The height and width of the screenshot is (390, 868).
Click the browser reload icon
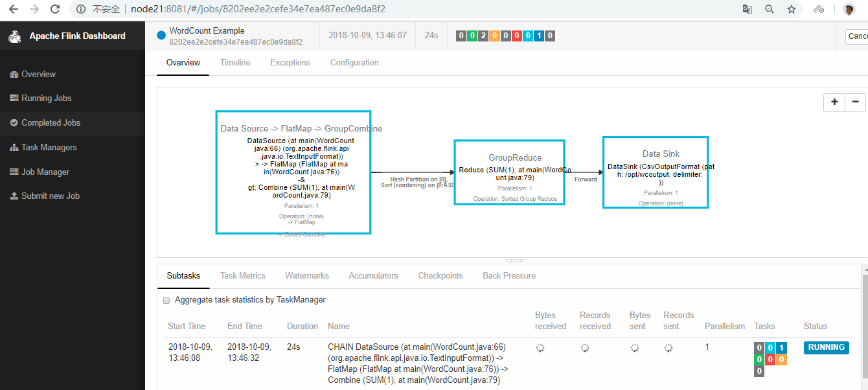55,9
